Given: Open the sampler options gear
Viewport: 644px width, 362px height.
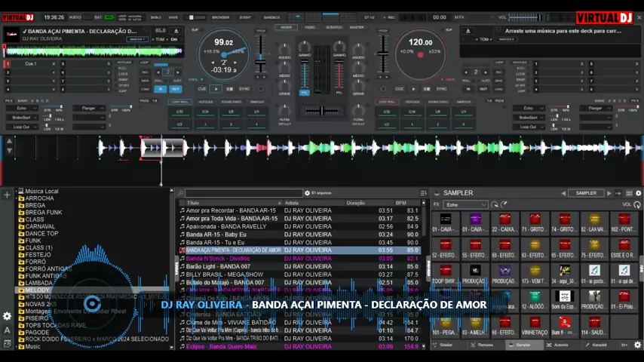Looking at the screenshot, I should [x=638, y=193].
